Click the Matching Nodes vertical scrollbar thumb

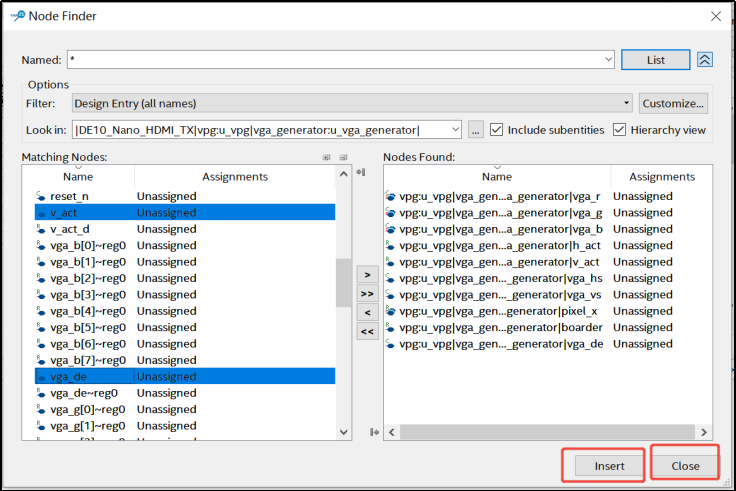[x=344, y=283]
